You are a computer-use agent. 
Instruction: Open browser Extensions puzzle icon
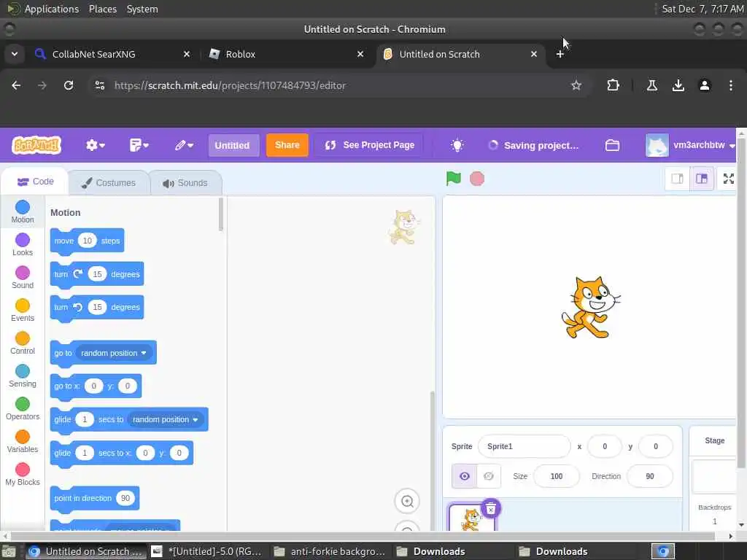[613, 85]
